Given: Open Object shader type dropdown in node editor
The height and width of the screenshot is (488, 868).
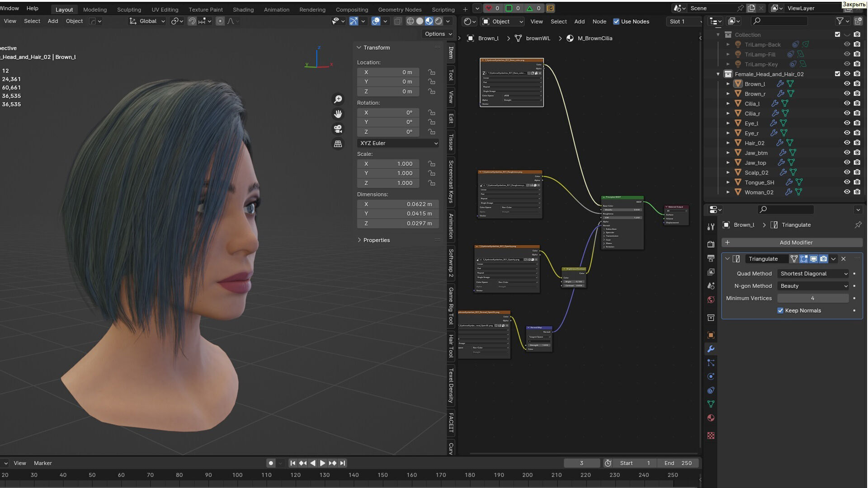Looking at the screenshot, I should (x=502, y=22).
